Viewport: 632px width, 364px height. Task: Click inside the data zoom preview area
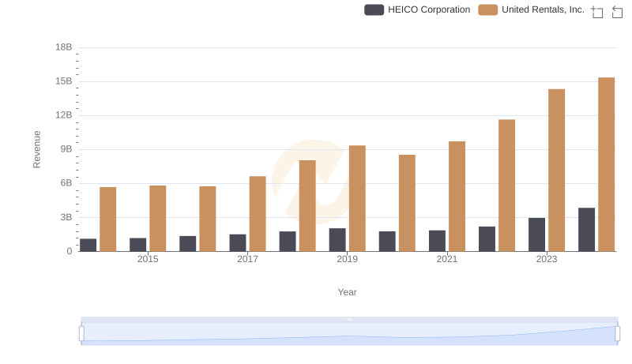coord(349,334)
